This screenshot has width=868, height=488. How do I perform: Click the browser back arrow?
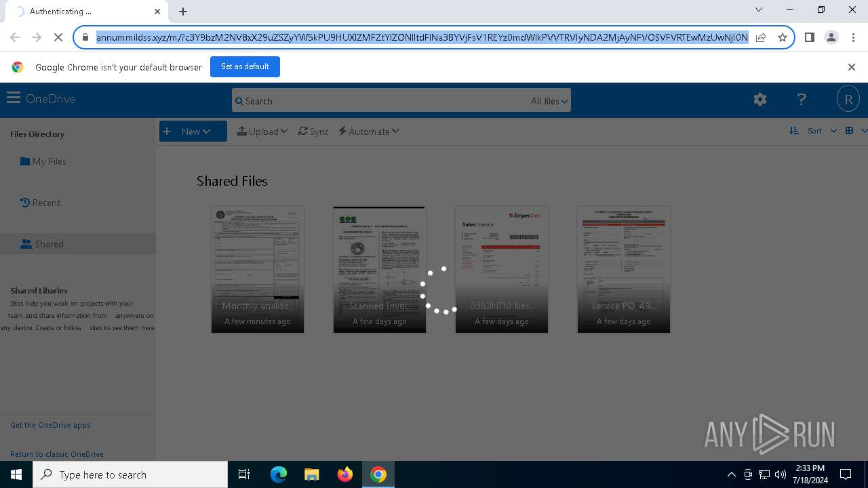click(15, 37)
